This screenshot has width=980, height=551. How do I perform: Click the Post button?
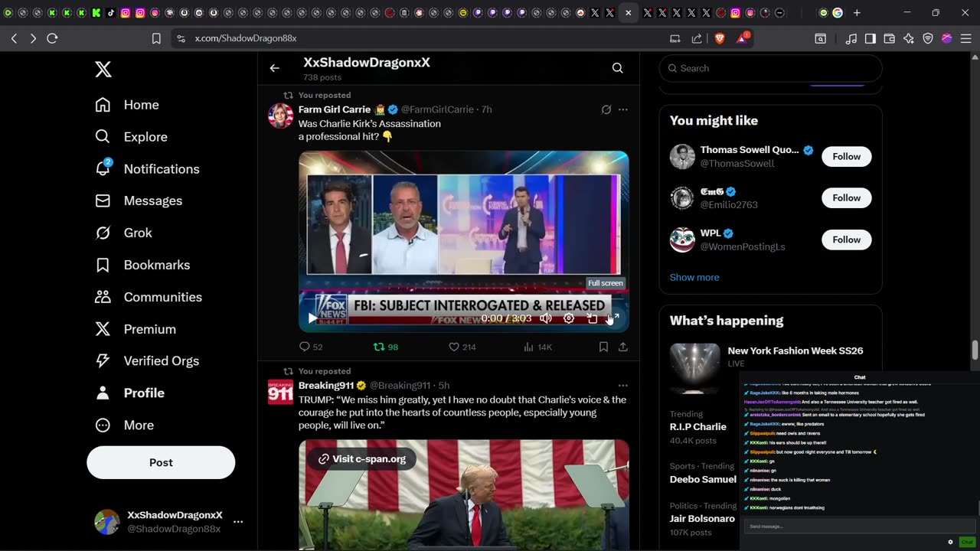click(161, 462)
